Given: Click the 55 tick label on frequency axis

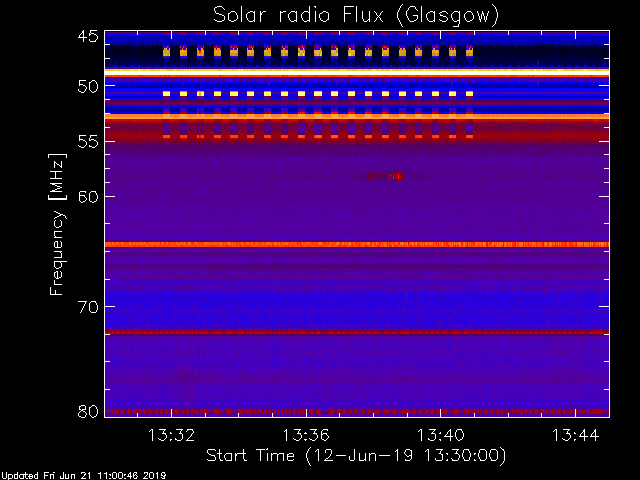Looking at the screenshot, I should [87, 142].
